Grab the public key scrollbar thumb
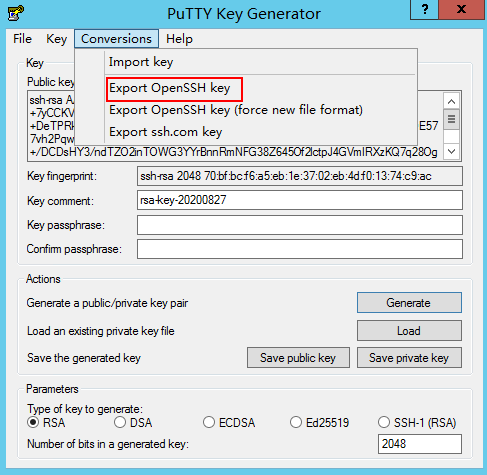Screen dimensions: 487x475 click(x=451, y=119)
